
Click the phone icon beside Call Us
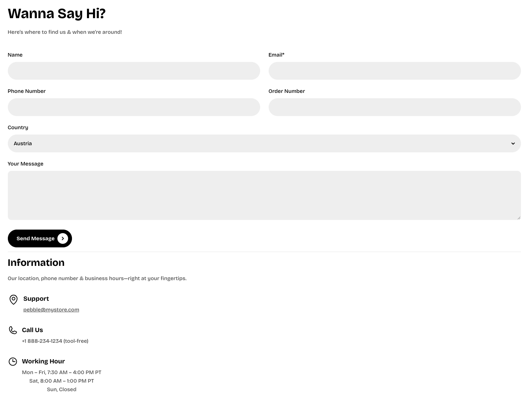13,330
